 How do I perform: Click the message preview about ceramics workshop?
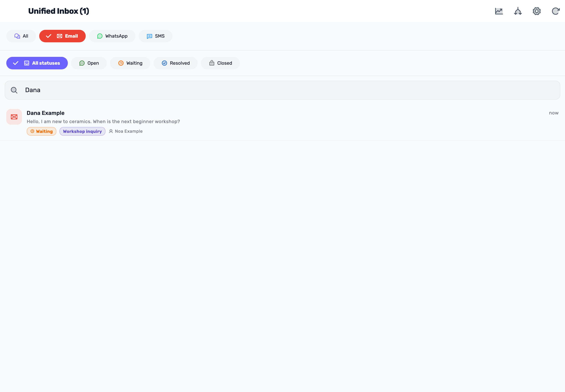pos(103,122)
